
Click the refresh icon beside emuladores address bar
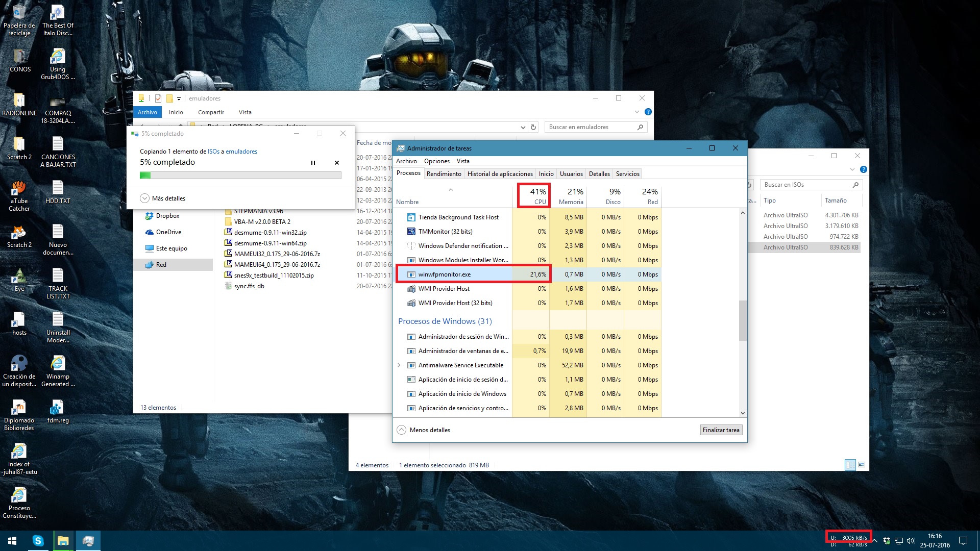(x=533, y=127)
